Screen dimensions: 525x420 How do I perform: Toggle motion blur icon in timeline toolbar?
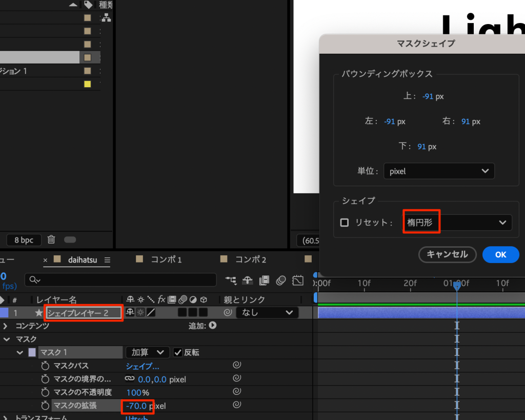pyautogui.click(x=280, y=280)
